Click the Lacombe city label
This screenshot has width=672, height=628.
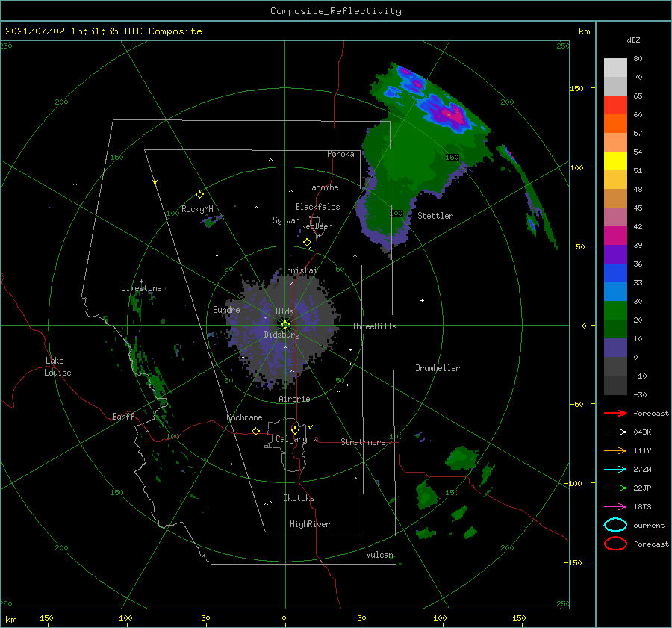[323, 187]
